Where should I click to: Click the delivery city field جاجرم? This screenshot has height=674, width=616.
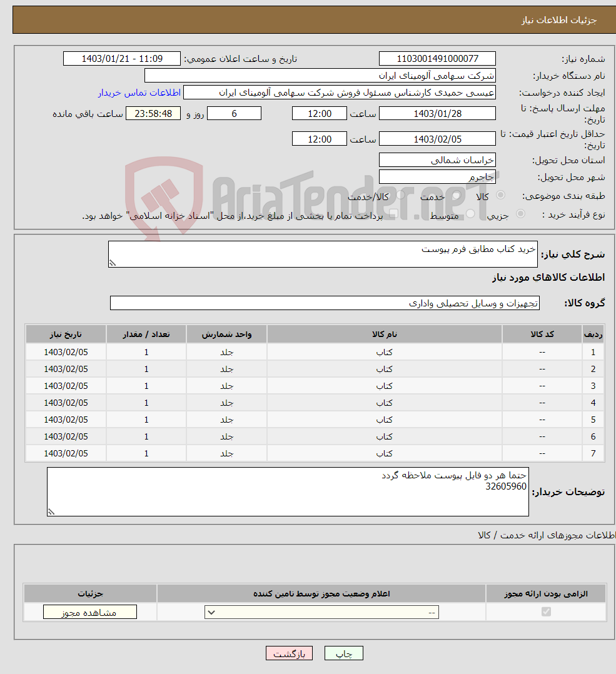(437, 177)
